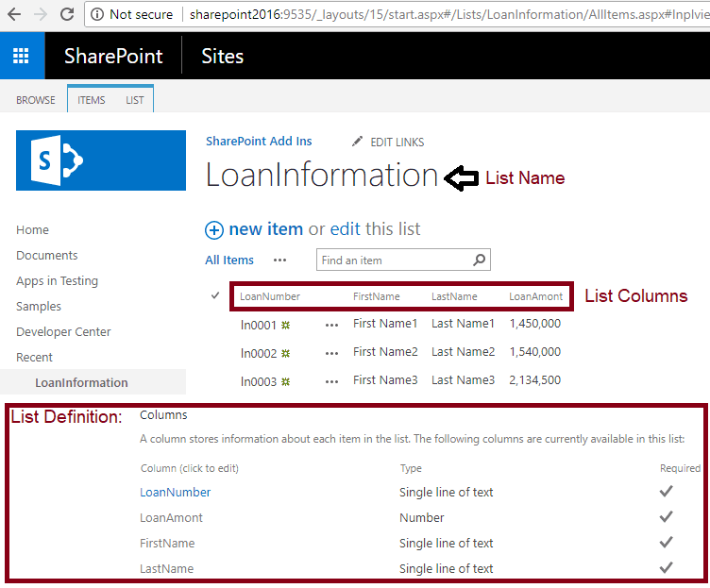This screenshot has height=588, width=710.
Task: Open the ellipsis menu next to All Items
Action: (x=279, y=260)
